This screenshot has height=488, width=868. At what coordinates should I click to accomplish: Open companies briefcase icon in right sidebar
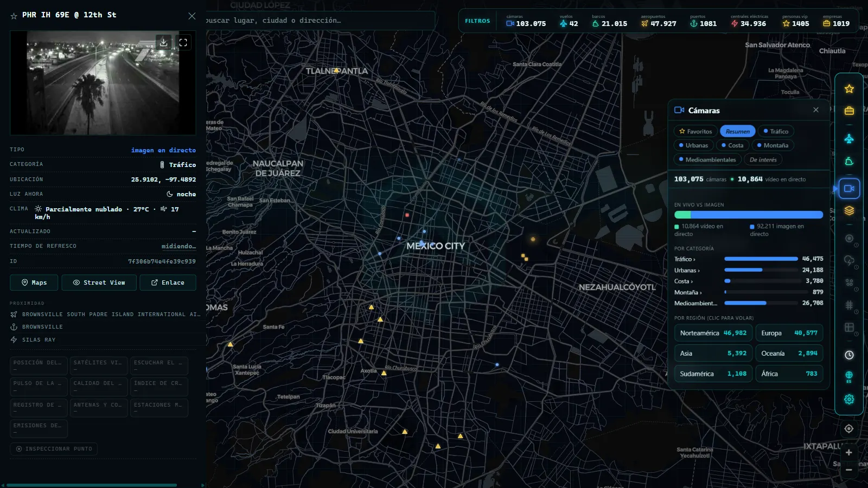849,111
